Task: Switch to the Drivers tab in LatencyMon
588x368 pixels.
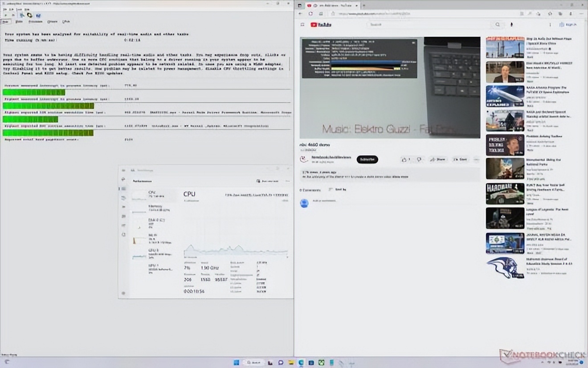Action: point(52,21)
